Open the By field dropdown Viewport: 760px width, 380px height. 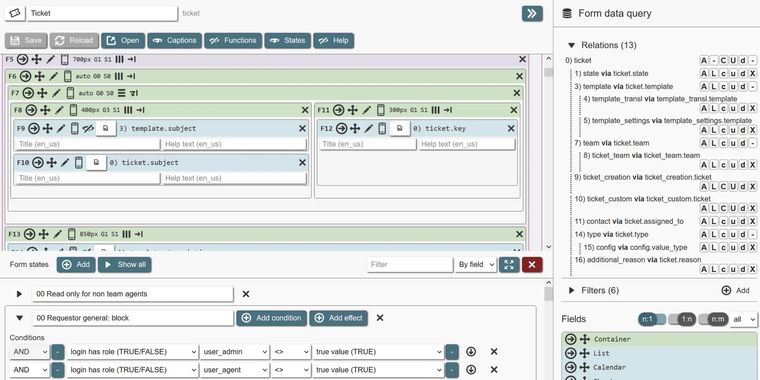point(476,265)
